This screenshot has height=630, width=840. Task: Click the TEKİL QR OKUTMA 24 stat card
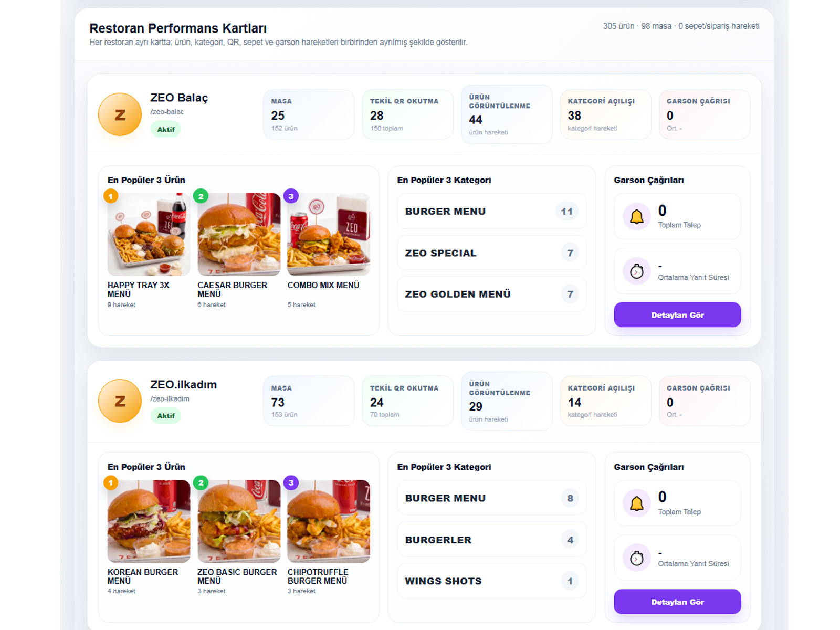point(407,401)
